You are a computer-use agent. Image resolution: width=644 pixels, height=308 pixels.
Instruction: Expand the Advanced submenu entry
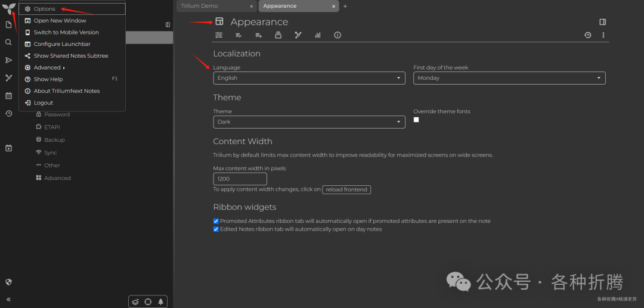[72, 67]
